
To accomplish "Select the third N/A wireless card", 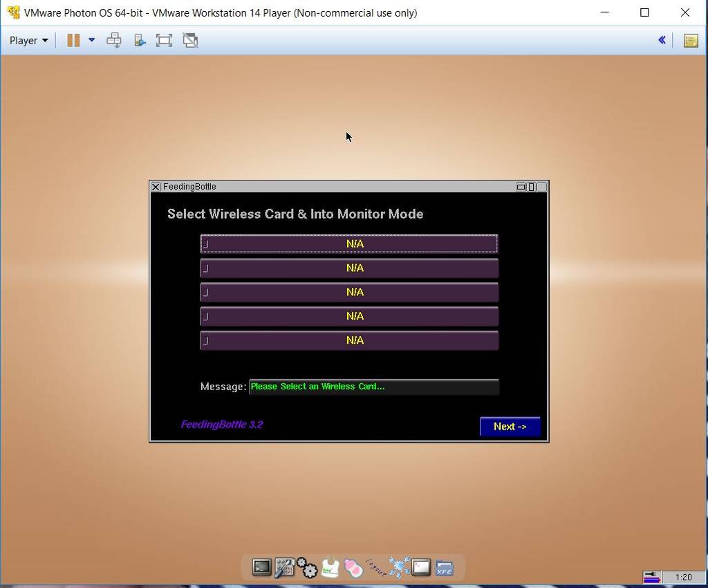I will click(349, 292).
